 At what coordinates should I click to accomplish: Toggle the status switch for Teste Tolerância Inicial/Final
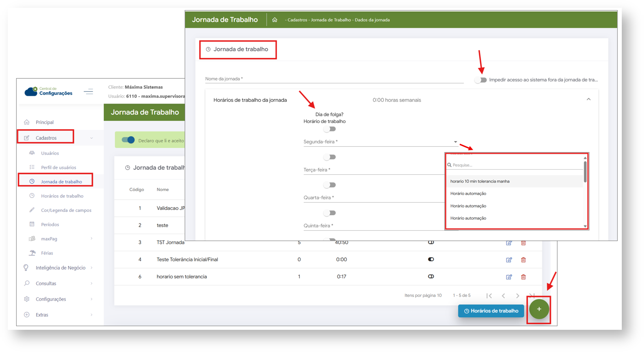pyautogui.click(x=431, y=259)
